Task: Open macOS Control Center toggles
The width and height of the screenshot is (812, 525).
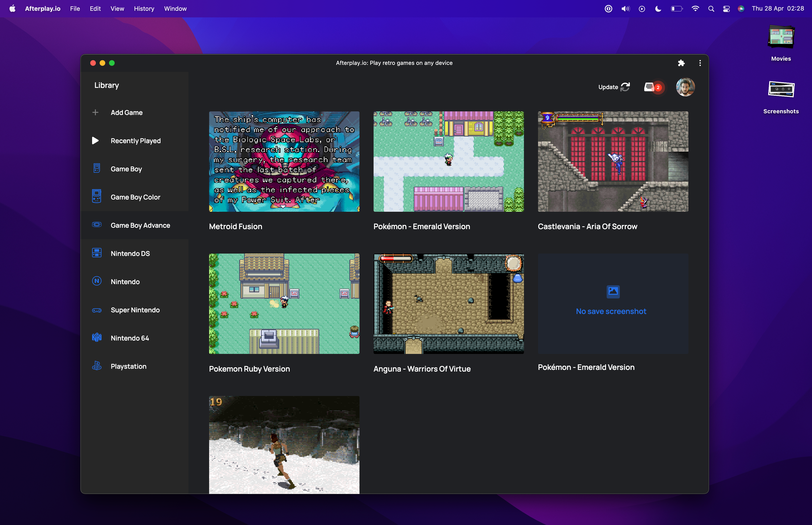Action: (726, 8)
